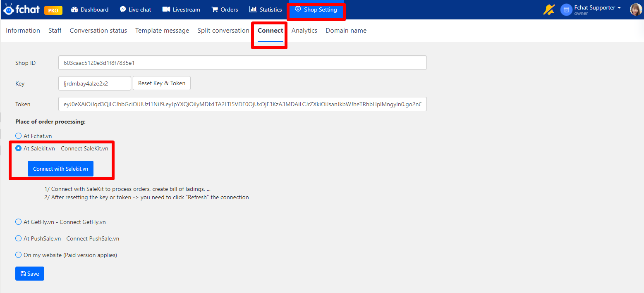Click the Place of order processing heading
Image resolution: width=644 pixels, height=293 pixels.
coord(50,121)
